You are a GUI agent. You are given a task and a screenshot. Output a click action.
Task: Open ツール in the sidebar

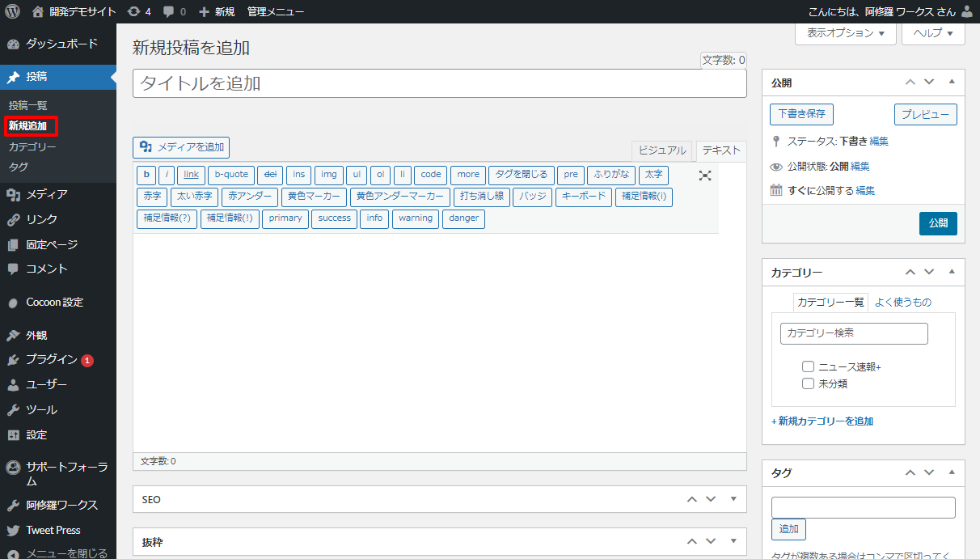58,409
